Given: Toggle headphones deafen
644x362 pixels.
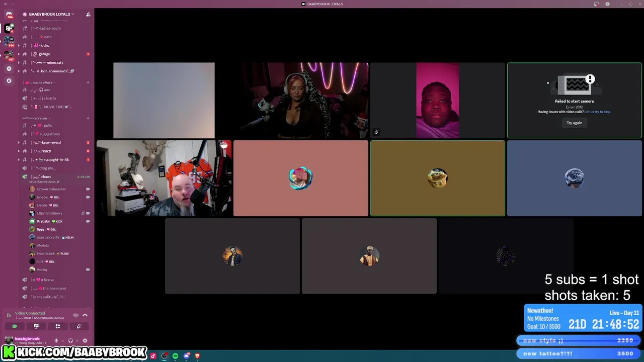Looking at the screenshot, I should 70,341.
